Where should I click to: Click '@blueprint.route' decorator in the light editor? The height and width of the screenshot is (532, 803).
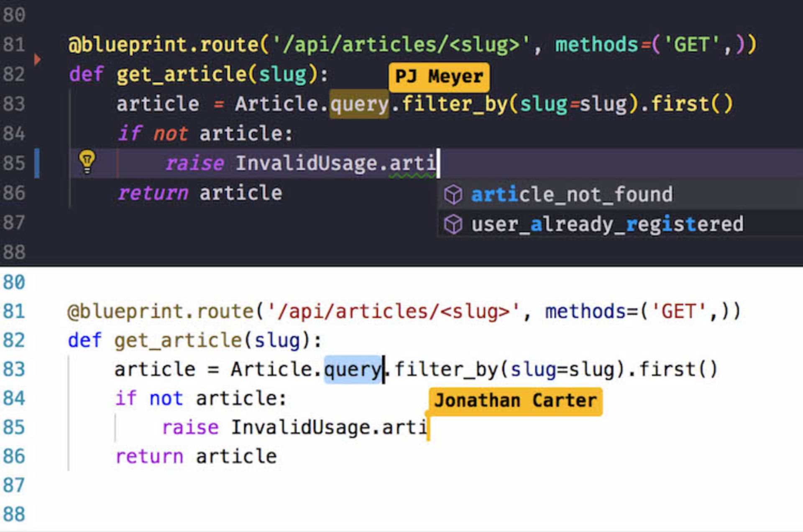tap(161, 312)
